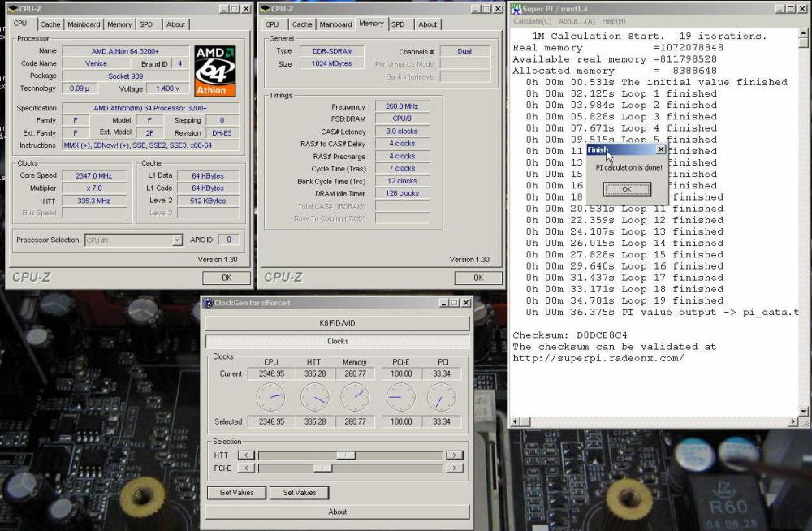This screenshot has width=812, height=531.
Task: Click Selected CPU value 2346.95 field
Action: pyautogui.click(x=271, y=421)
